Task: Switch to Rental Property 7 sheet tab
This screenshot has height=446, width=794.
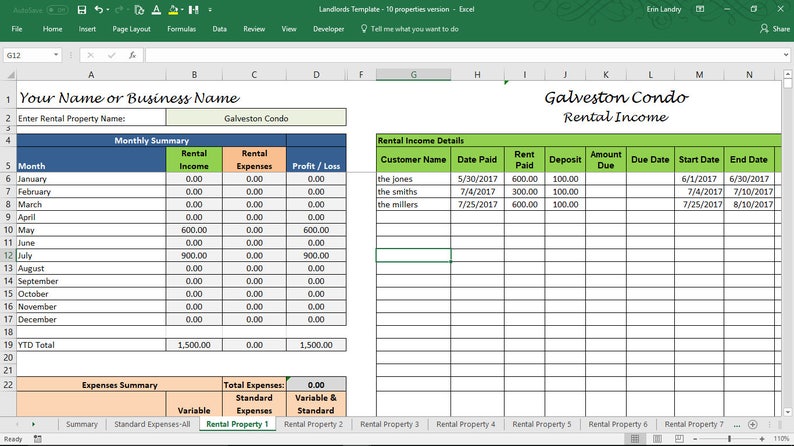Action: [x=694, y=424]
